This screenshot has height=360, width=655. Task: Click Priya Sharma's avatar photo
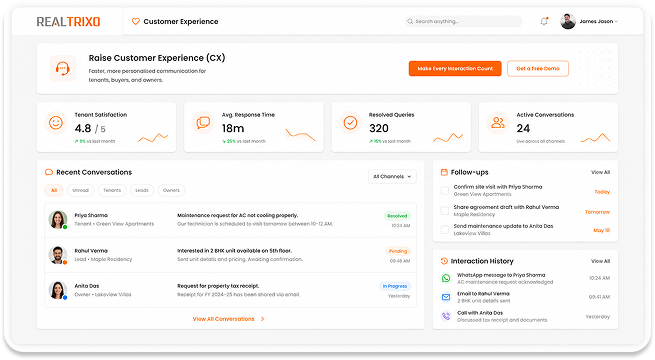pyautogui.click(x=58, y=220)
